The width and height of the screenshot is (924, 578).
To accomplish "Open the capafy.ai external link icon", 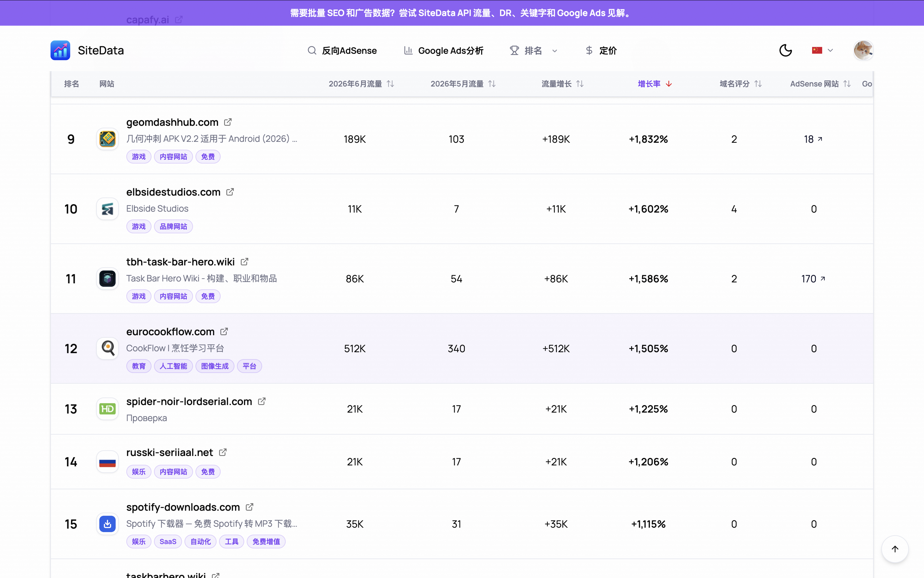I will pos(179,19).
